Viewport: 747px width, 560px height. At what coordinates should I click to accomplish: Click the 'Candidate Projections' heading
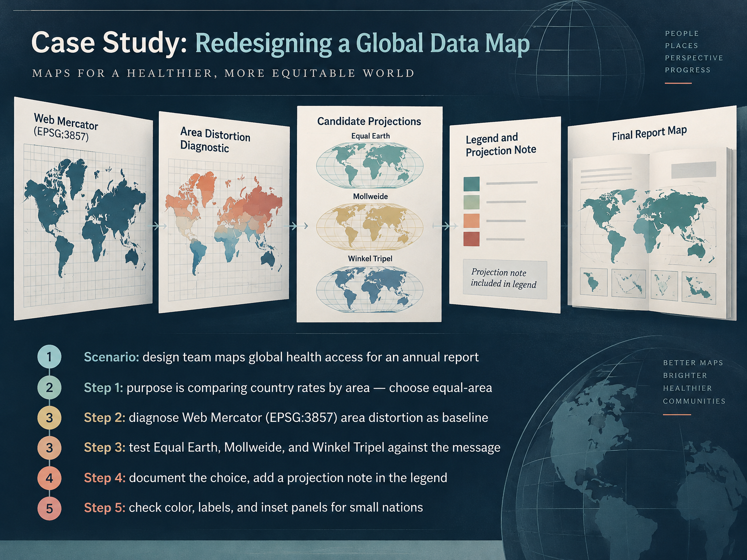pos(369,121)
